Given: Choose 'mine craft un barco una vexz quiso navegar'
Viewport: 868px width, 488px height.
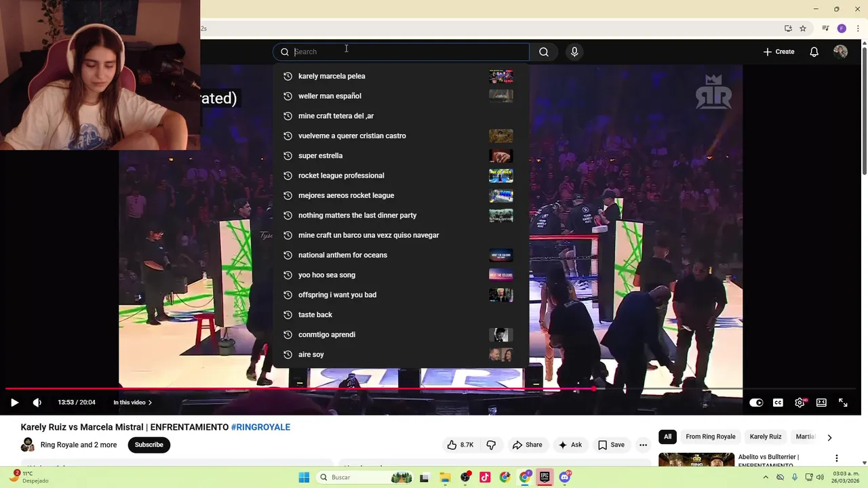Looking at the screenshot, I should coord(401,235).
